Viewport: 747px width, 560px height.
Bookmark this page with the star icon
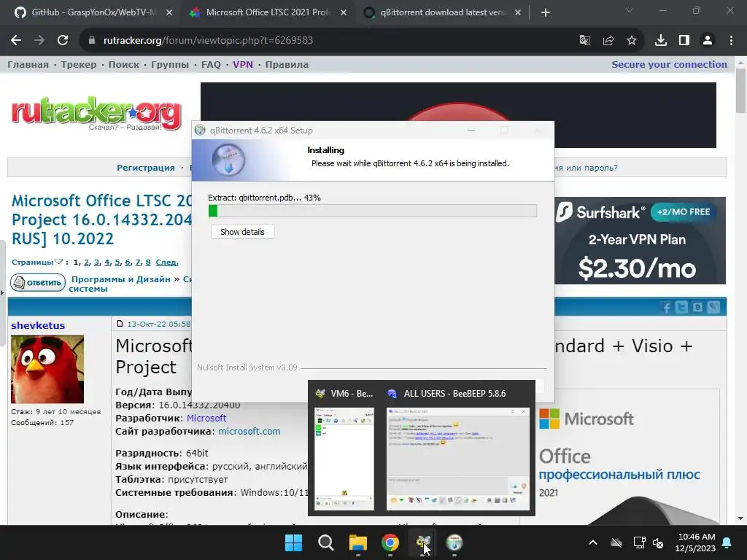pyautogui.click(x=632, y=41)
